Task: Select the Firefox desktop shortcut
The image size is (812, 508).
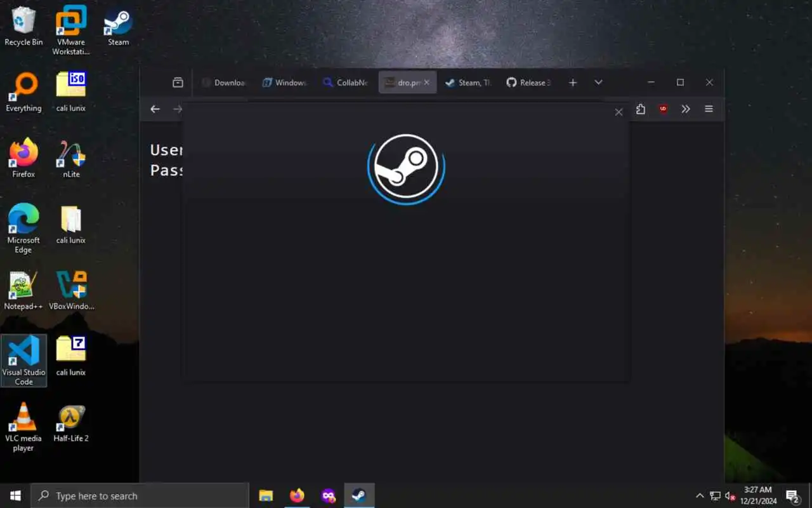Action: (23, 158)
